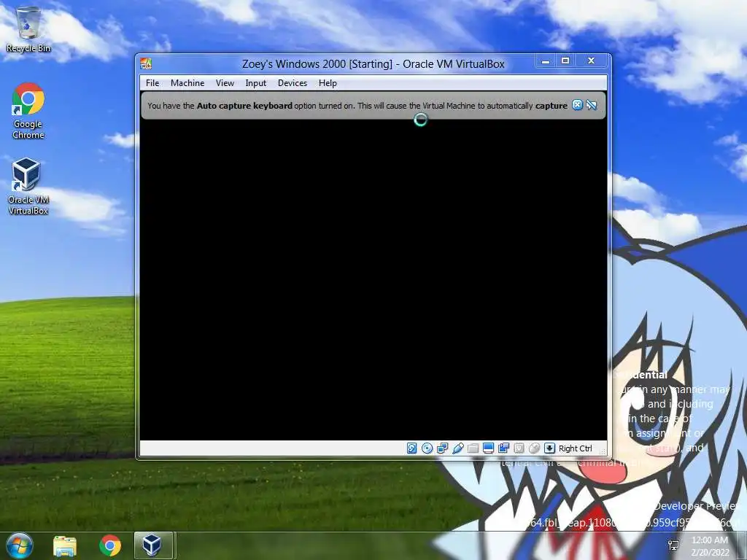Click the CPU virtualization status icon
The image size is (747, 560).
[x=519, y=448]
